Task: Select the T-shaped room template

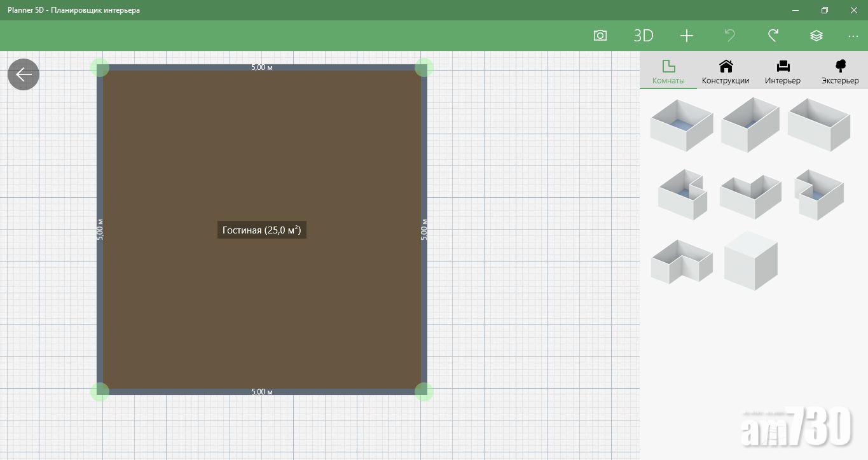Action: coord(750,194)
